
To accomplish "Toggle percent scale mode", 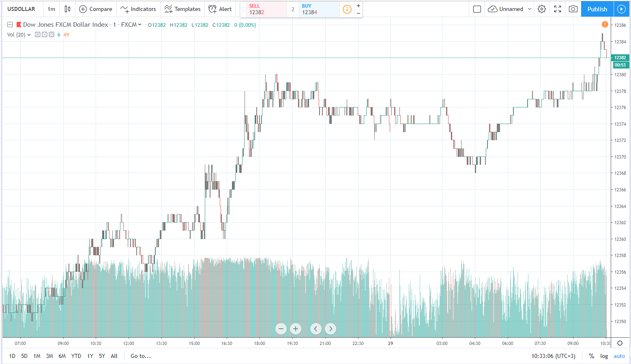I will click(592, 356).
